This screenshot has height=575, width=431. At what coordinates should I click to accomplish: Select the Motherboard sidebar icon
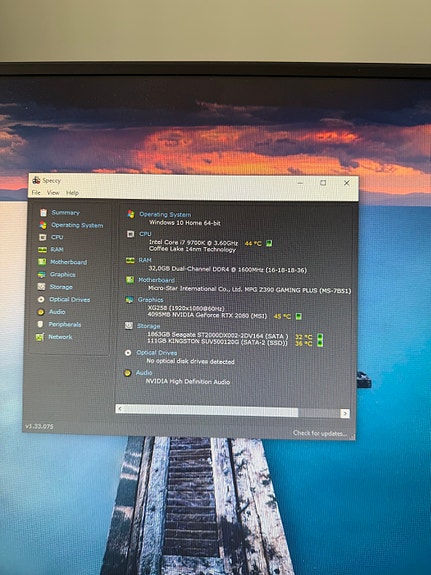42,262
